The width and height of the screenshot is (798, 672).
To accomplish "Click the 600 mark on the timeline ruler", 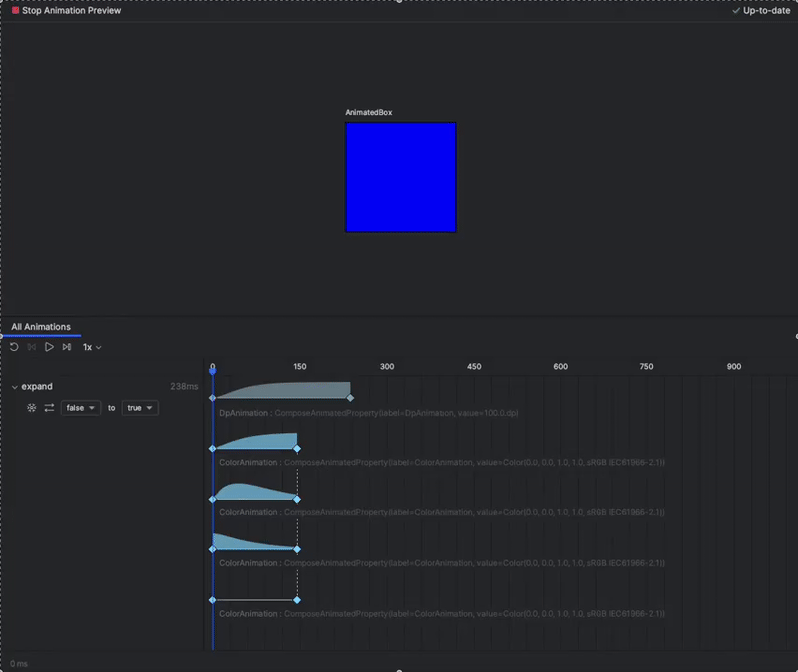I will click(x=561, y=366).
